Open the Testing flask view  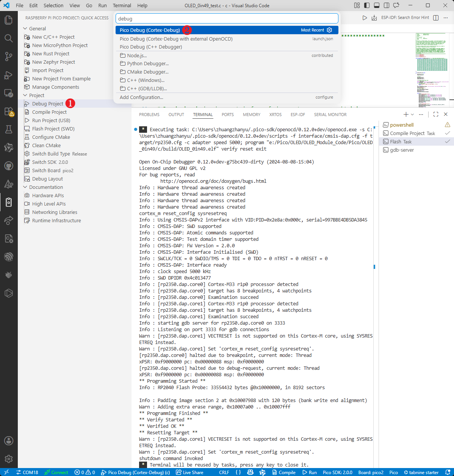9,129
